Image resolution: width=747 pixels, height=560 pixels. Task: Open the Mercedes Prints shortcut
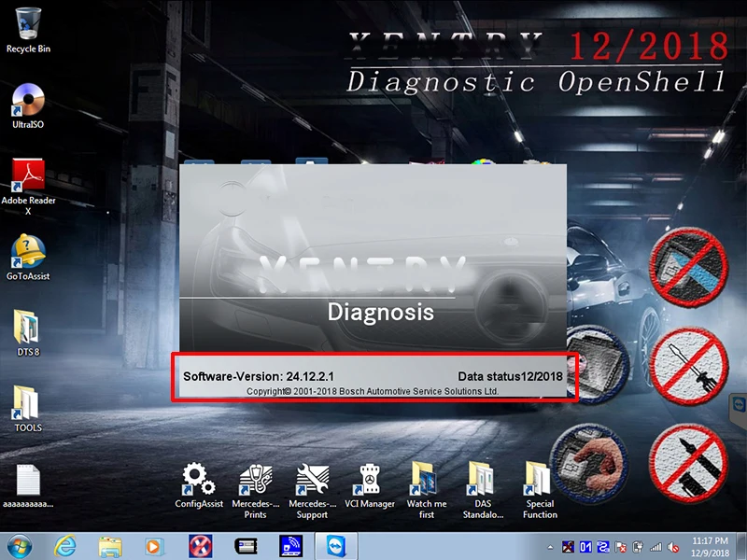255,491
